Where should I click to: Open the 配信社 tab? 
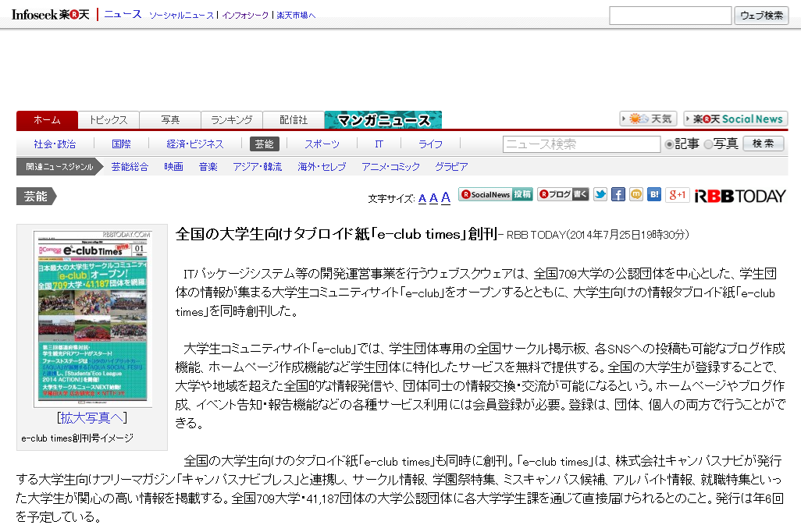(294, 120)
